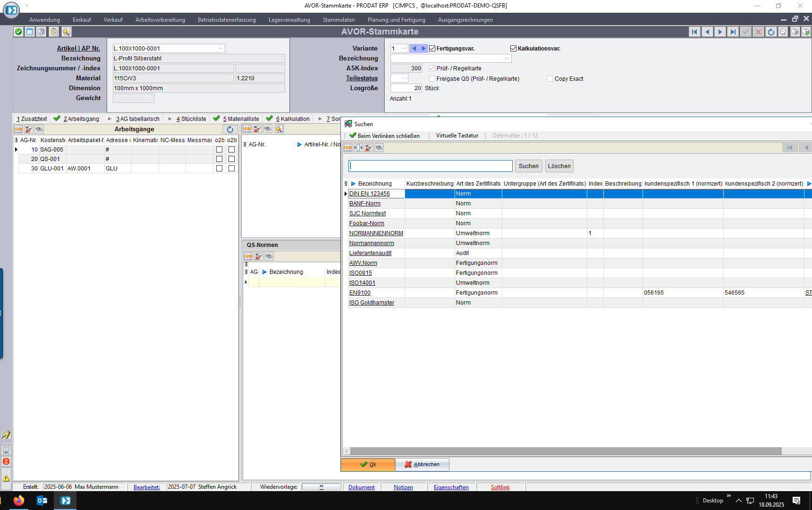
Task: Jump to last record in navigation toolbar
Action: click(733, 32)
